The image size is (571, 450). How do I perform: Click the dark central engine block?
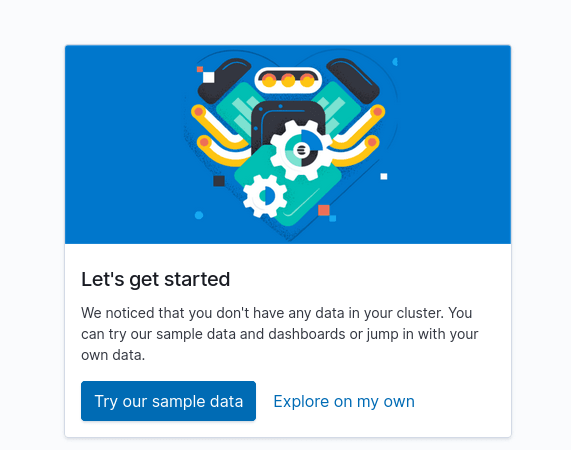click(288, 122)
